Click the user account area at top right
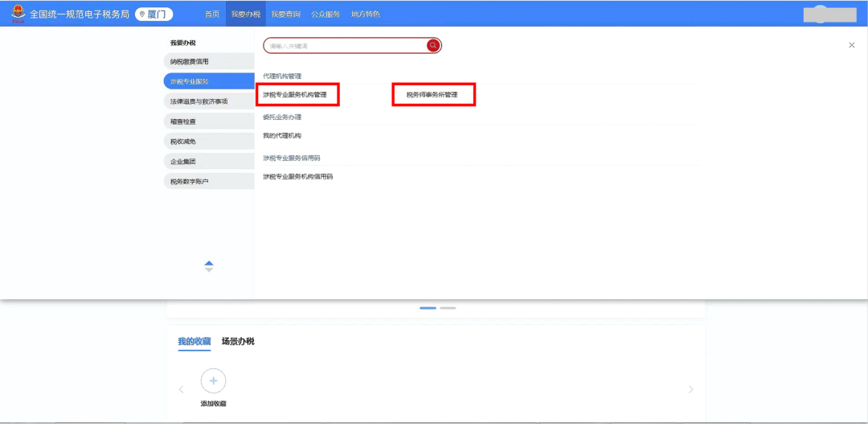Image resolution: width=868 pixels, height=424 pixels. point(830,14)
